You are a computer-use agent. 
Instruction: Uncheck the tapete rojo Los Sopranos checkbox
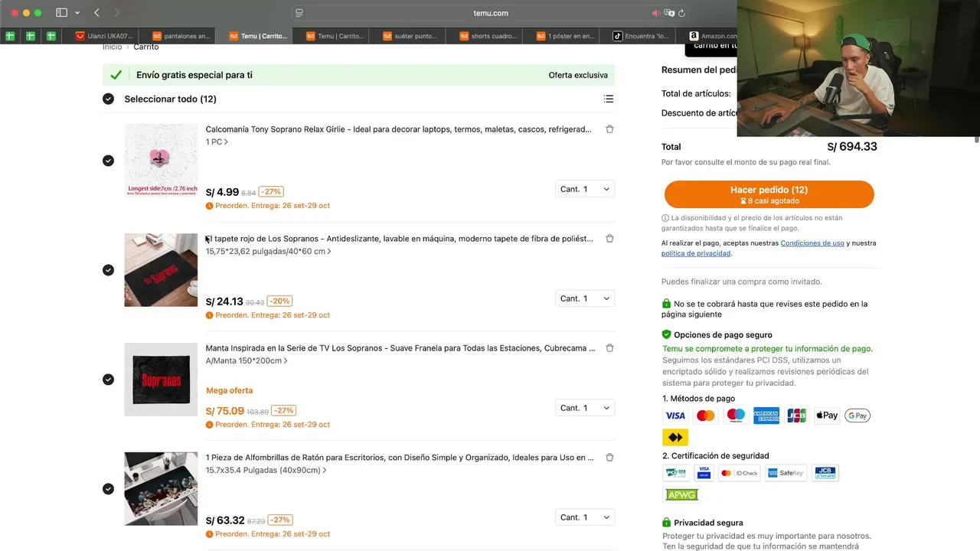tap(108, 270)
